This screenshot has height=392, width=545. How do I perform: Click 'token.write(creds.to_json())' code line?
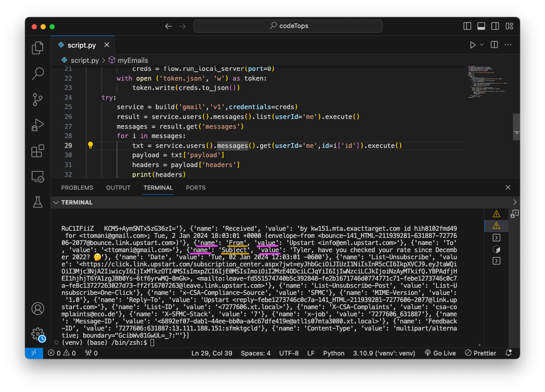pos(186,88)
